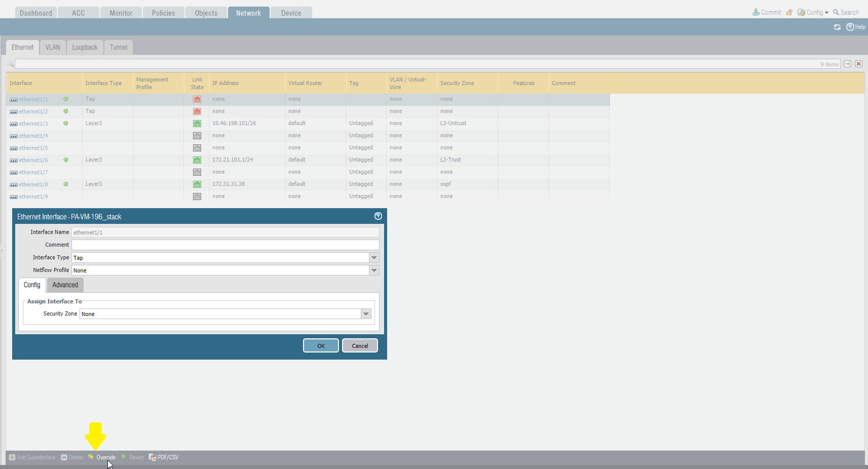Image resolution: width=868 pixels, height=469 pixels.
Task: Expand the Interface Type dropdown
Action: tap(374, 258)
